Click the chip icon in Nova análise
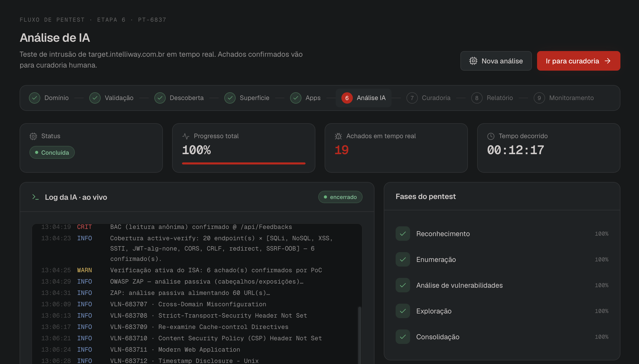Screen dimensions: 639x364 tap(473, 61)
